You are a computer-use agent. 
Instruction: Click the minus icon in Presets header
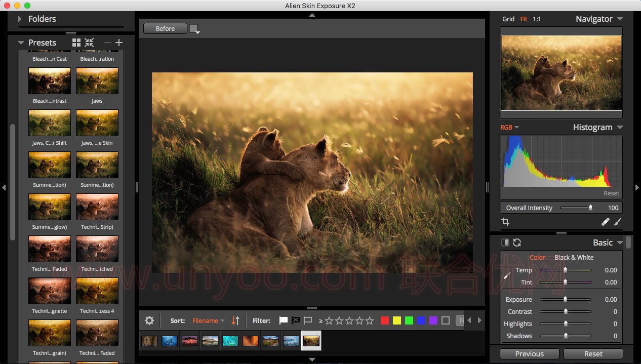(107, 43)
